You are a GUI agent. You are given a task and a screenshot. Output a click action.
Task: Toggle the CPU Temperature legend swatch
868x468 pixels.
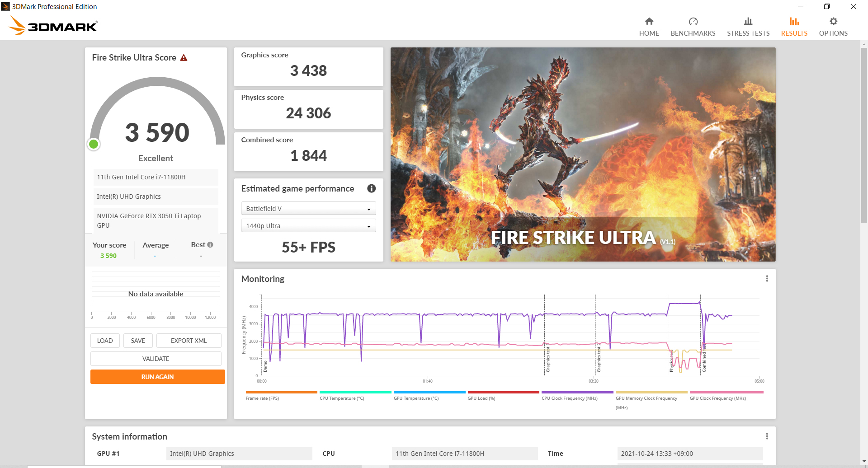pos(355,392)
